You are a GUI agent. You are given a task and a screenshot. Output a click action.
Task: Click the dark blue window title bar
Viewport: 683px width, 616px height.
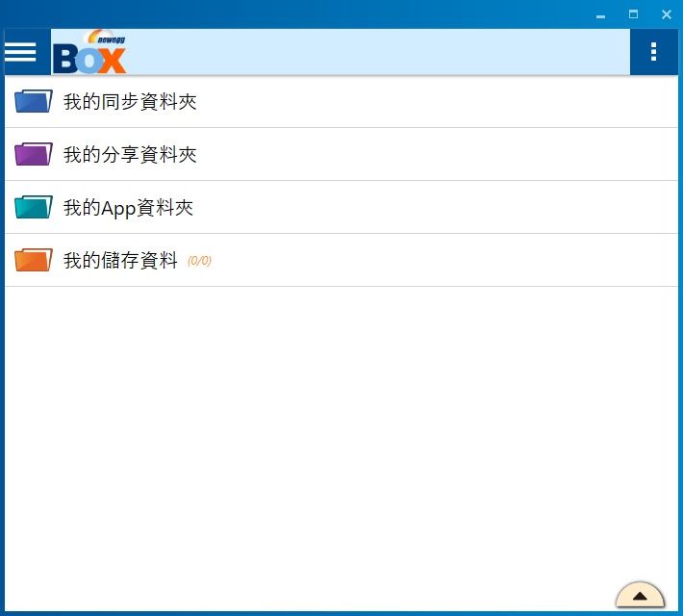coord(289,13)
